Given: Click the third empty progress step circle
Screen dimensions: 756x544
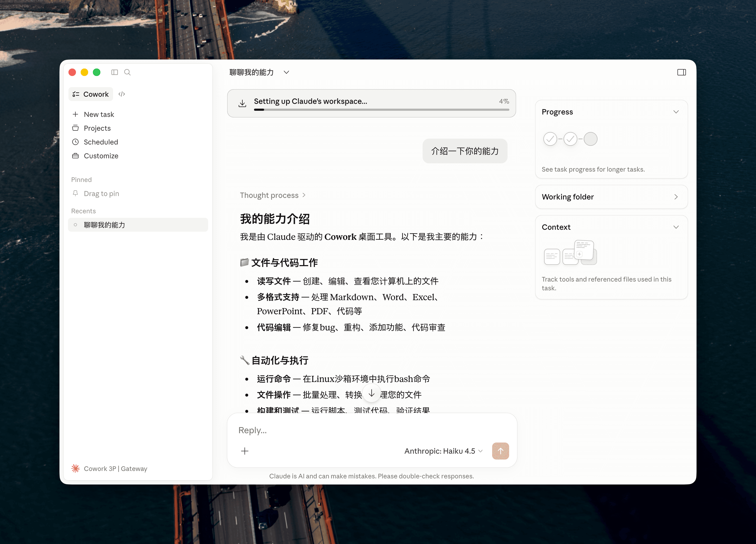Looking at the screenshot, I should [x=590, y=139].
